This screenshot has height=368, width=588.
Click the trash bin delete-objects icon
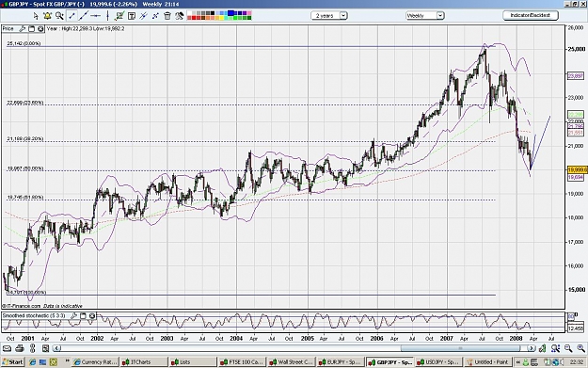(x=167, y=16)
